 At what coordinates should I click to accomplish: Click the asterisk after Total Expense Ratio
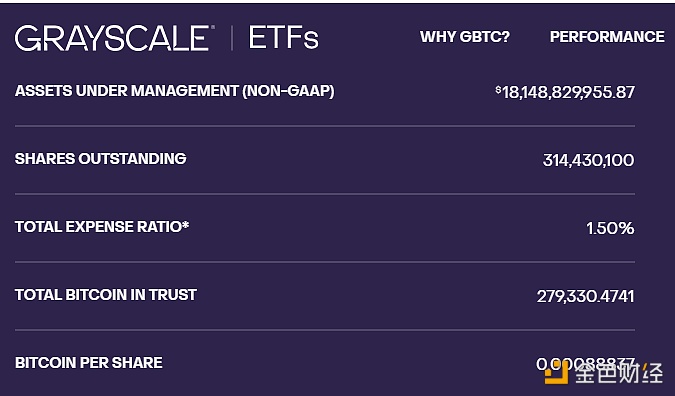click(186, 224)
